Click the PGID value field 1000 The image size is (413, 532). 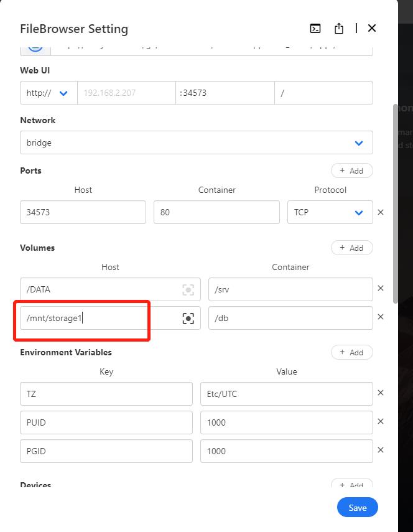coord(287,451)
